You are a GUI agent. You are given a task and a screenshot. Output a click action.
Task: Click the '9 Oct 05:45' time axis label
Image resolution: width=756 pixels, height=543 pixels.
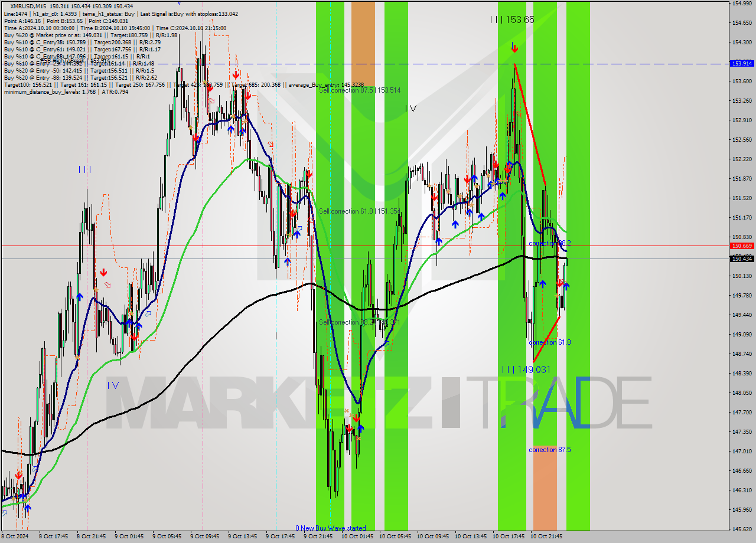pos(168,537)
